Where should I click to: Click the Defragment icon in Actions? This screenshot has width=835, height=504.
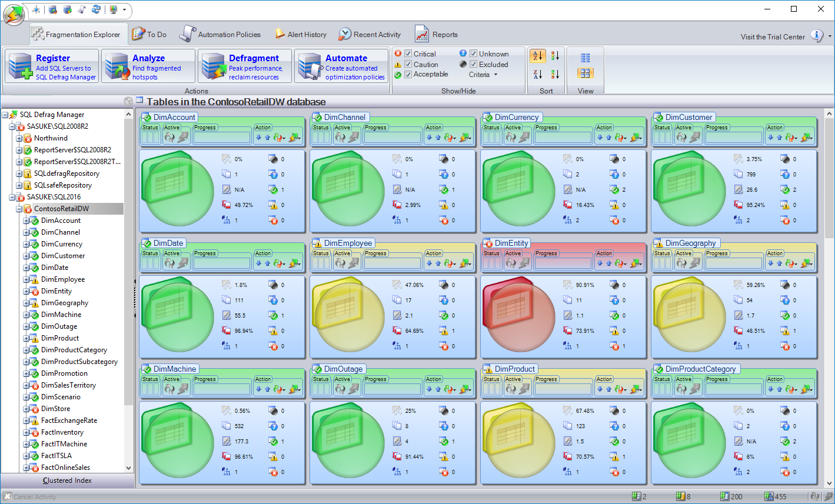pyautogui.click(x=213, y=66)
